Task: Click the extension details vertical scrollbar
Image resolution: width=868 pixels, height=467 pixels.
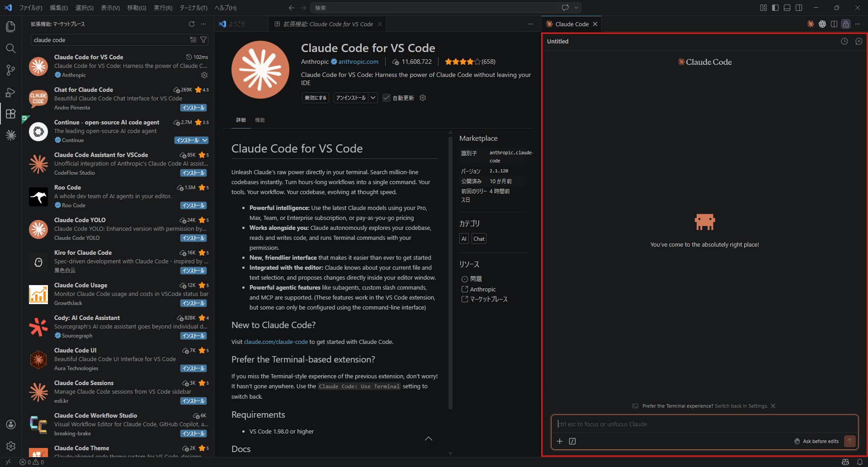Action: [450, 272]
